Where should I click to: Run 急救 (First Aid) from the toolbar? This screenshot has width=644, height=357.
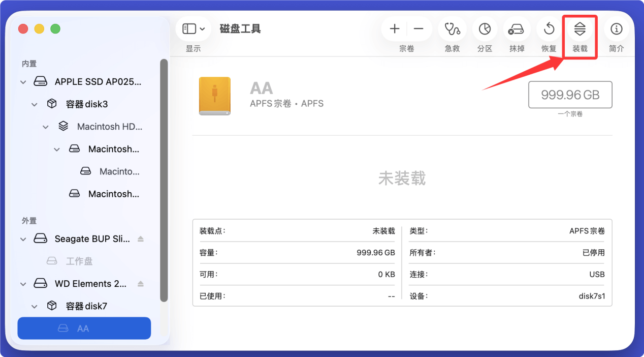click(452, 29)
